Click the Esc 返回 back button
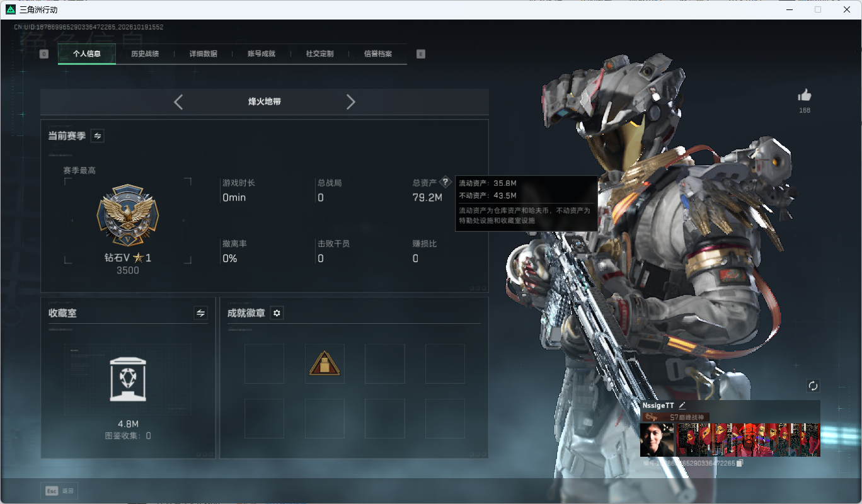Viewport: 862px width, 504px height. 59,491
